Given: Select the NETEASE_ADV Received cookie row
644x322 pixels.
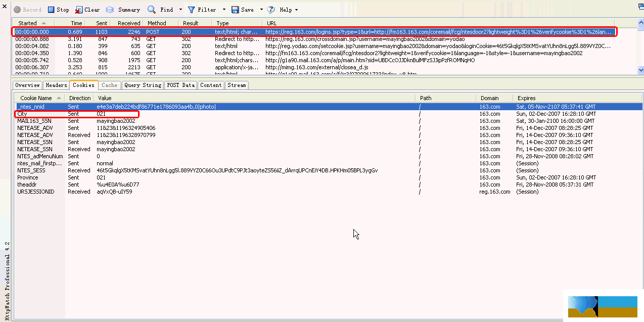Looking at the screenshot, I should click(329, 135).
